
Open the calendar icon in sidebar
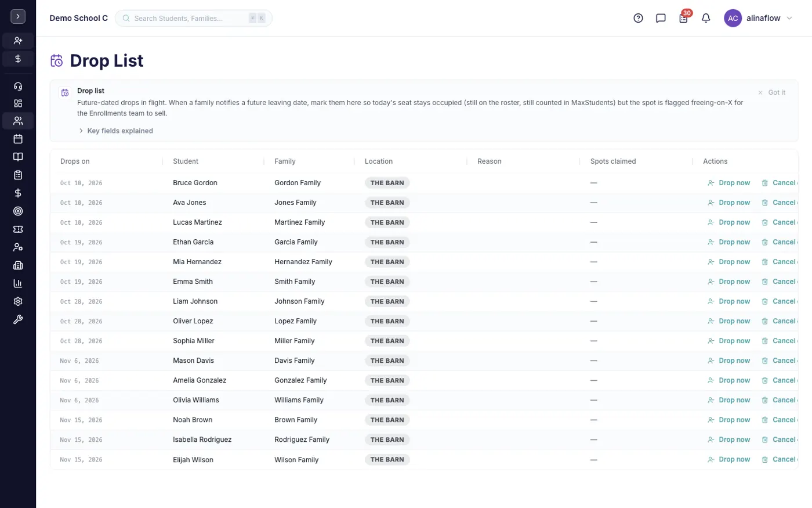[18, 139]
